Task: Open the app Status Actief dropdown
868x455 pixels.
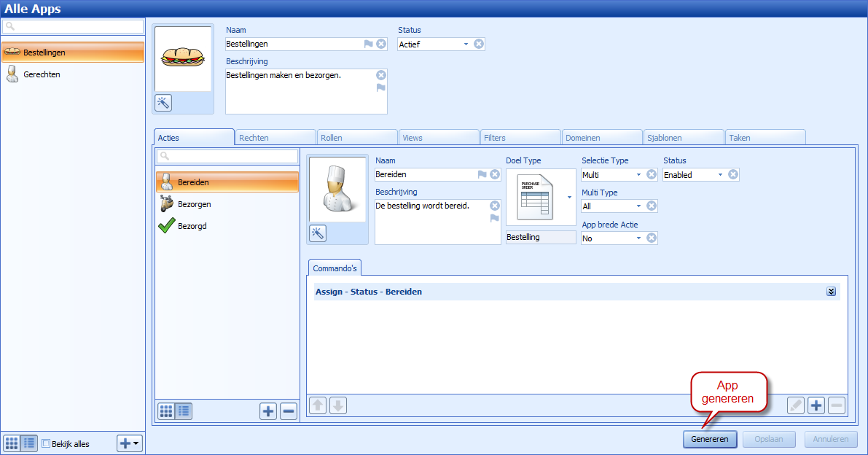Action: (x=466, y=44)
